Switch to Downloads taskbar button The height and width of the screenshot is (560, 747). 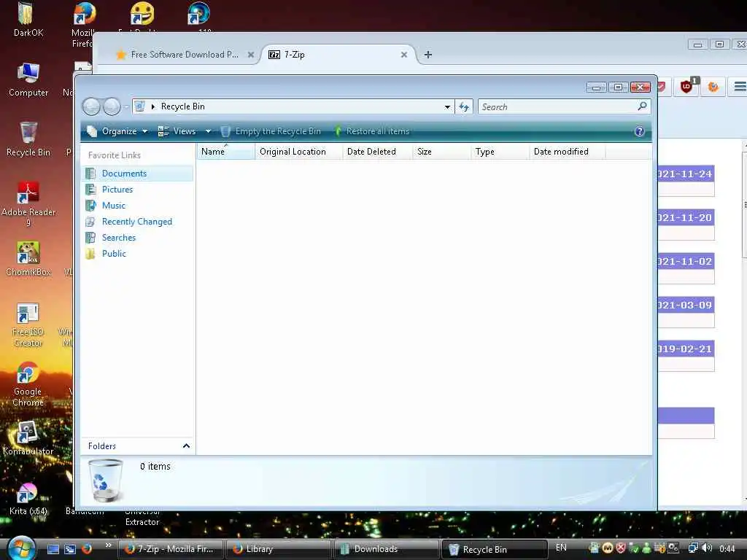point(386,549)
